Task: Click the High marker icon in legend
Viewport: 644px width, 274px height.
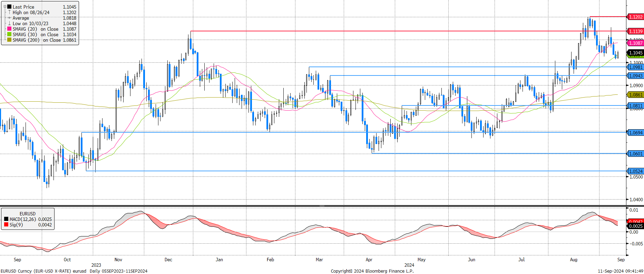Action: [x=9, y=12]
